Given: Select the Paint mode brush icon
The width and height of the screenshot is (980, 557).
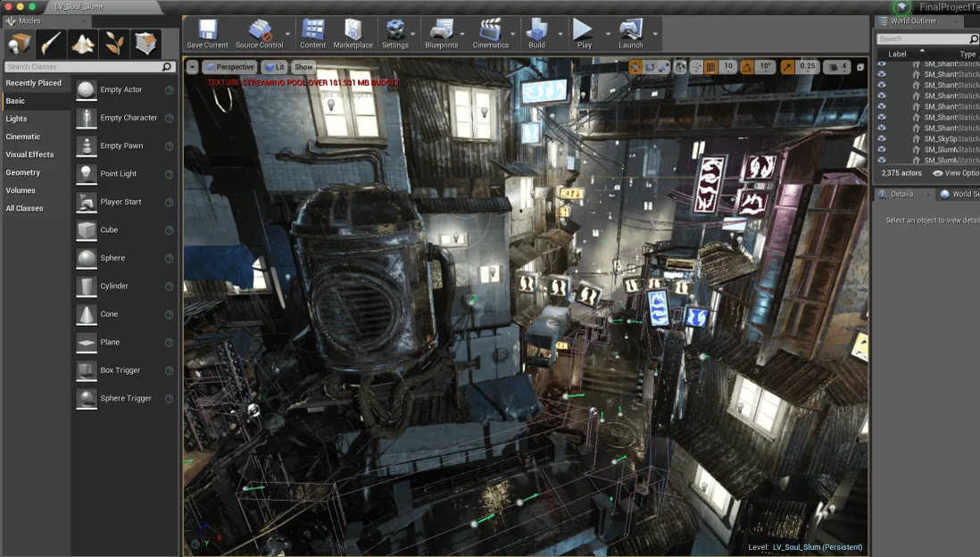Looking at the screenshot, I should click(x=51, y=44).
